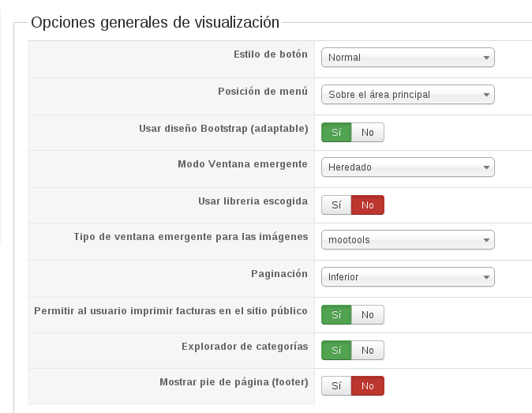Image resolution: width=532 pixels, height=413 pixels.
Task: Click the Opciones generales de visualización heading
Action: click(x=155, y=23)
